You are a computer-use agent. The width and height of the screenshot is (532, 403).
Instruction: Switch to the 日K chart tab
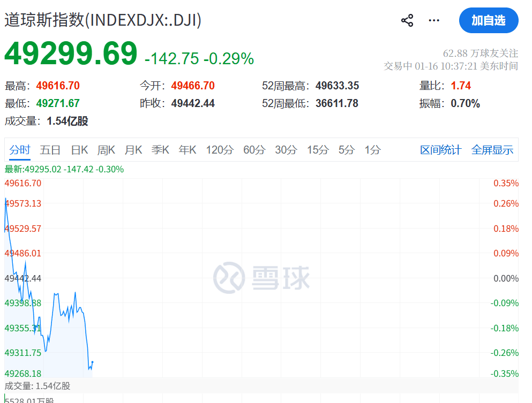tap(79, 150)
